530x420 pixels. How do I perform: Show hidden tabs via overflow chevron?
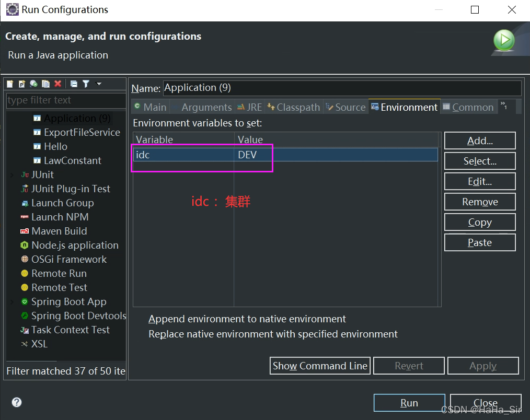(x=504, y=105)
